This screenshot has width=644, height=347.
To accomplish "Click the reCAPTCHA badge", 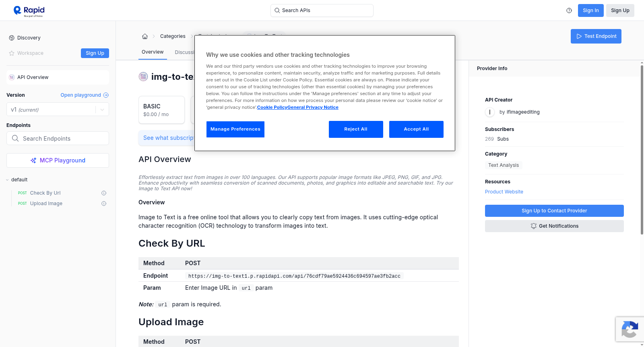I will tap(630, 329).
